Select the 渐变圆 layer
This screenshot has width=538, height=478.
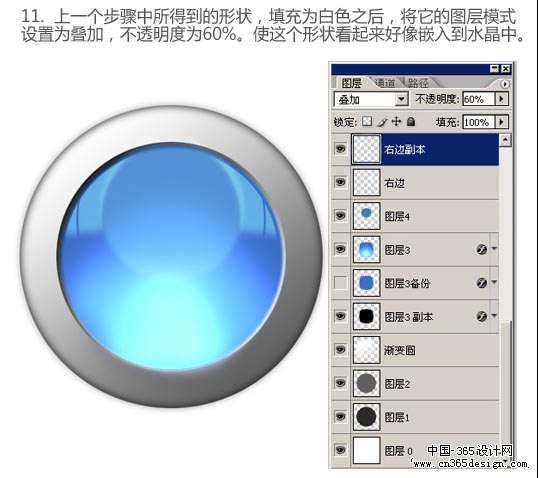click(415, 350)
